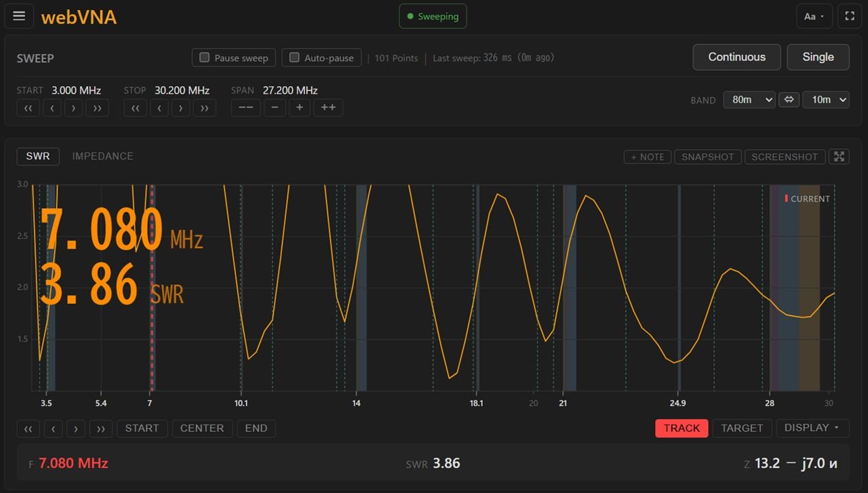Open the Aa font size menu
Viewport: 868px width, 493px height.
point(814,16)
